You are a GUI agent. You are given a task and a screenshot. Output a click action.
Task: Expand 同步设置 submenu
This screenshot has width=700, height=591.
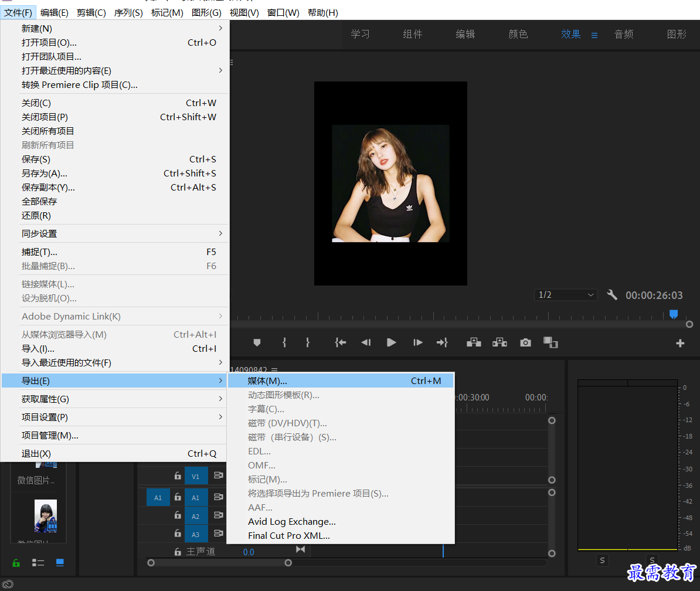pyautogui.click(x=115, y=233)
